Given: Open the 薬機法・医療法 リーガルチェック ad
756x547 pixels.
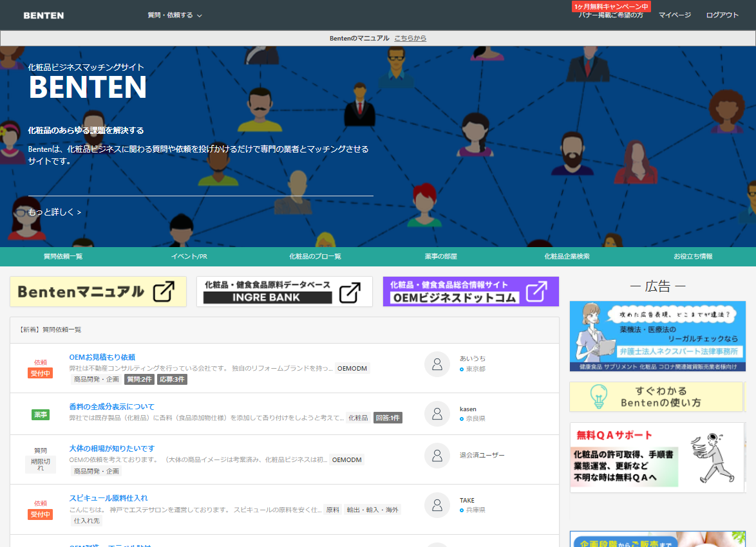Looking at the screenshot, I should [x=657, y=337].
